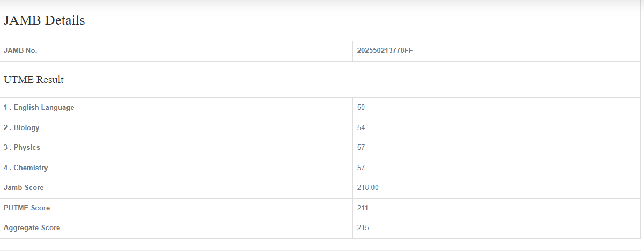
Task: Click the Aggregate Score value 215
Action: [x=363, y=228]
